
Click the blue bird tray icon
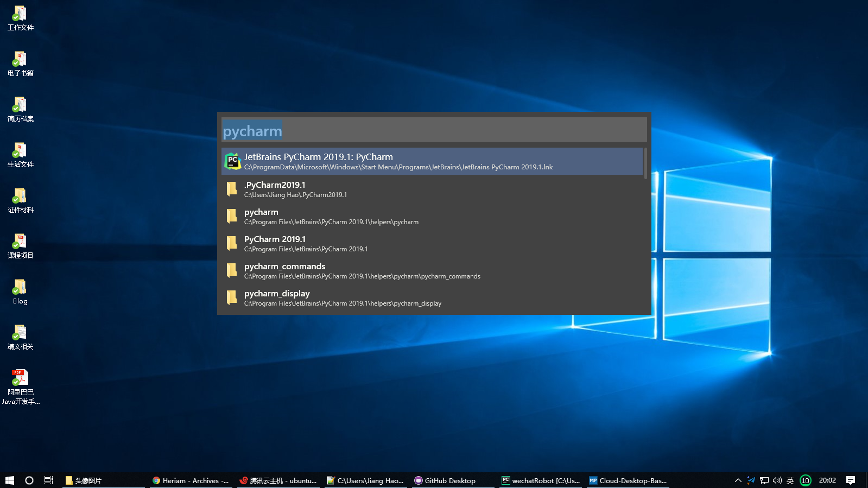click(x=751, y=480)
